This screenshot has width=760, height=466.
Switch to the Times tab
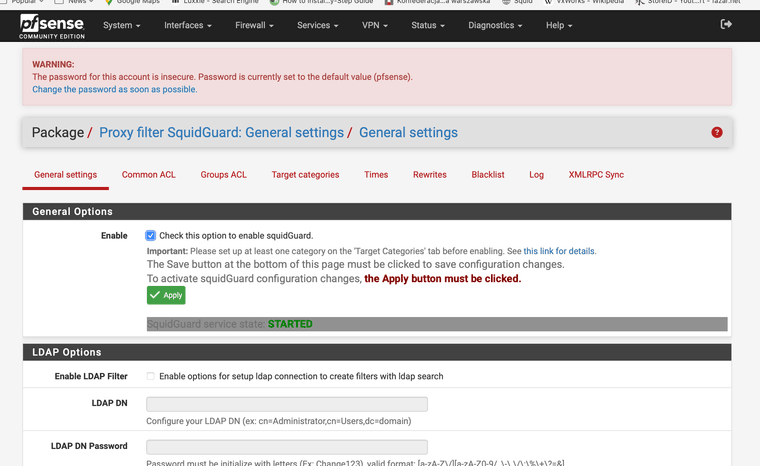(376, 175)
